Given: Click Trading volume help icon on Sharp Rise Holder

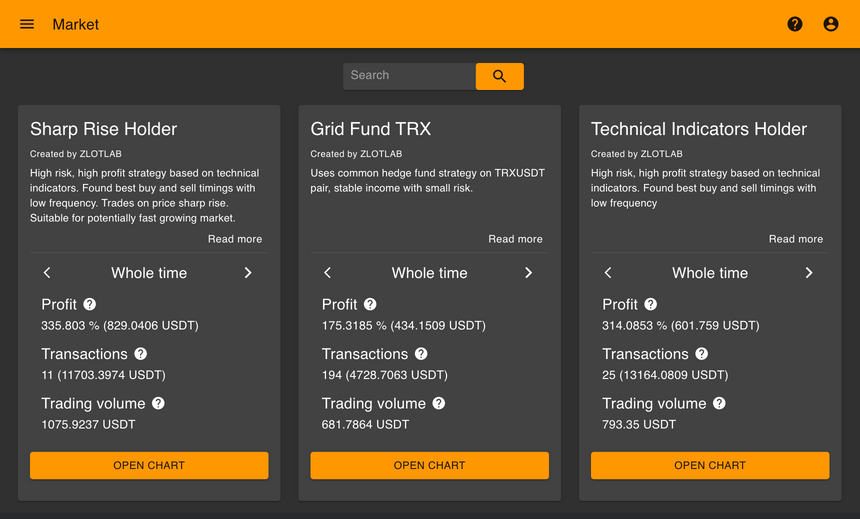Looking at the screenshot, I should tap(158, 403).
